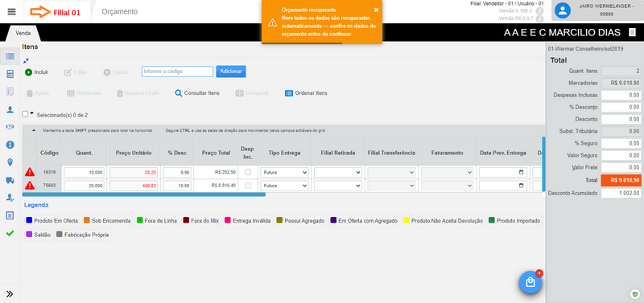The width and height of the screenshot is (644, 303).
Task: Open Tipo Entrega dropdown for item 16319
Action: (285, 173)
